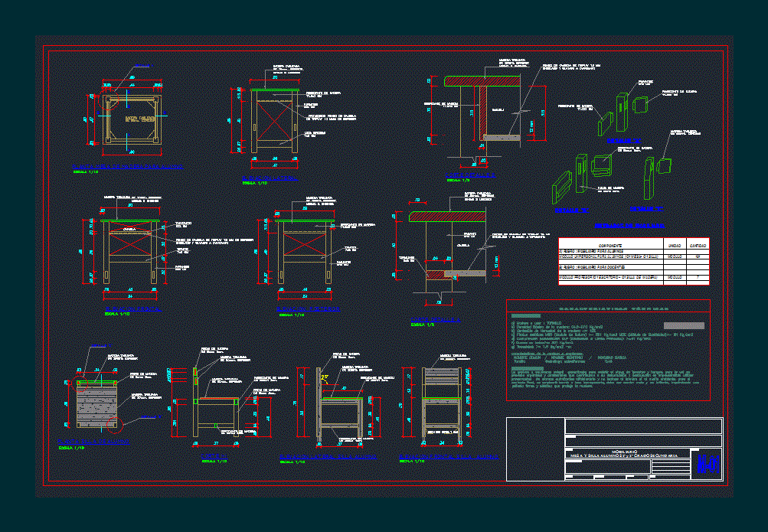This screenshot has height=532, width=768.
Task: Select the gray highlighted box in the technical notes
Action: [684, 325]
